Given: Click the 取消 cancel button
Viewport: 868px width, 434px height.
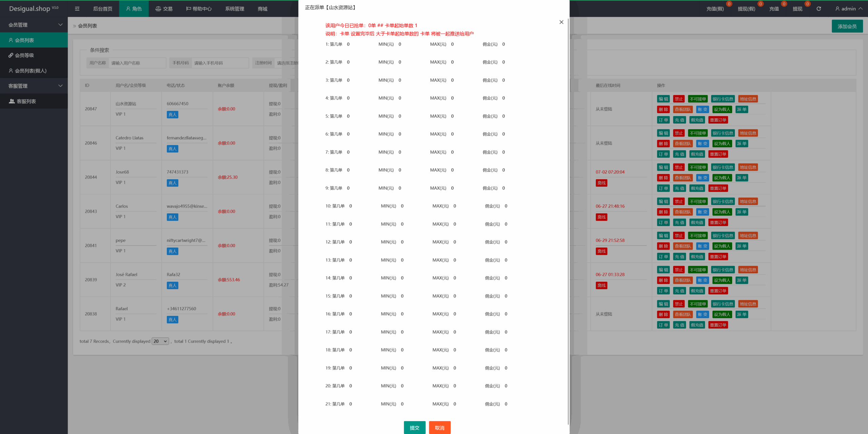Looking at the screenshot, I should click(439, 428).
